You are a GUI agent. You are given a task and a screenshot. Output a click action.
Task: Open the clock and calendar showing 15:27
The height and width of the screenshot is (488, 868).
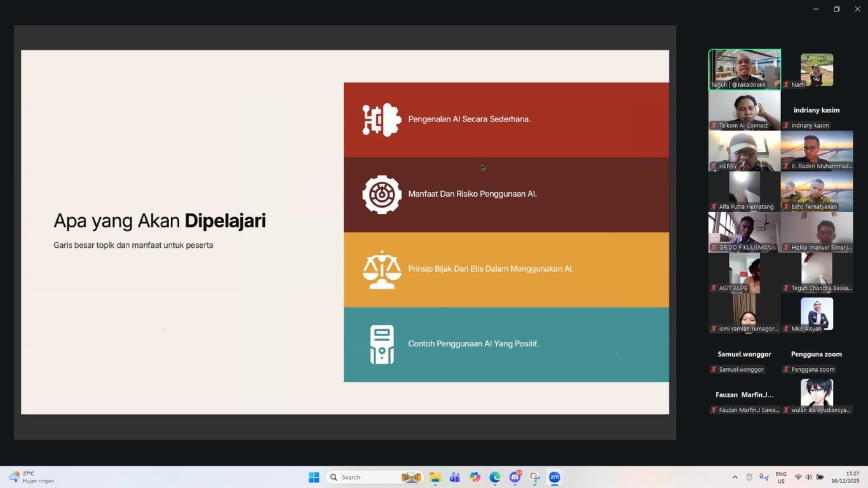point(845,477)
